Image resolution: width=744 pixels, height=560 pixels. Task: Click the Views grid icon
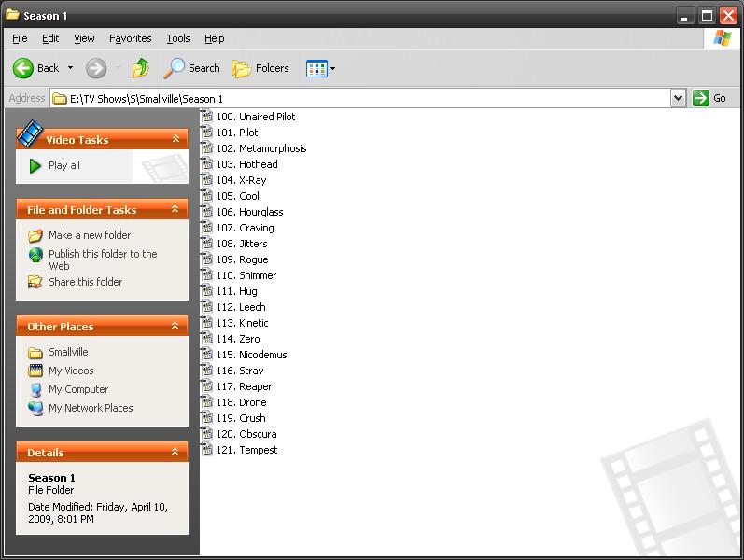pyautogui.click(x=316, y=69)
